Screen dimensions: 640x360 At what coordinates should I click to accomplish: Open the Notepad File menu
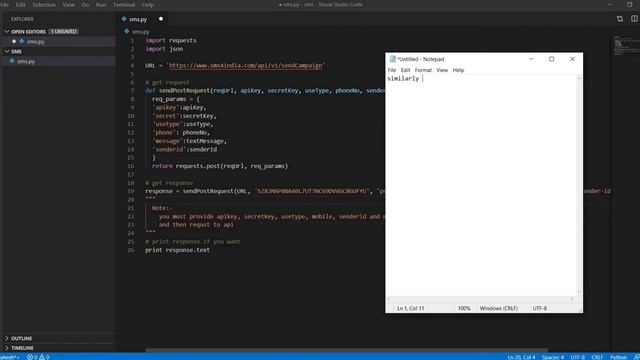pyautogui.click(x=392, y=70)
